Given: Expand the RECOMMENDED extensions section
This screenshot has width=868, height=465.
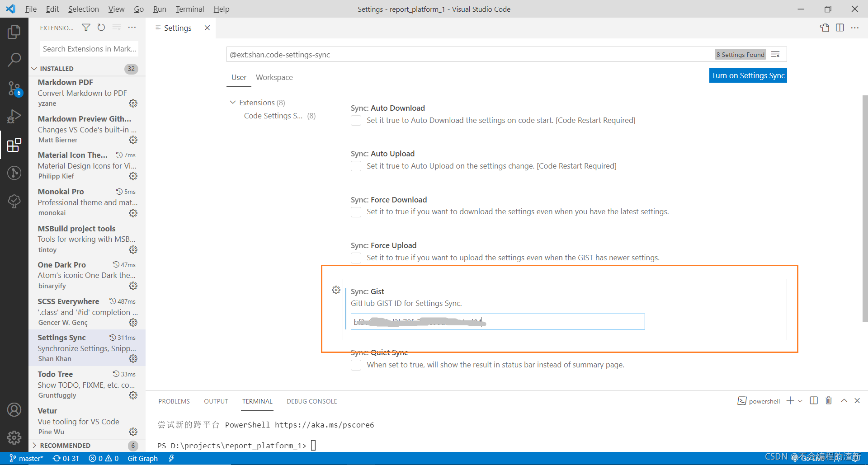Looking at the screenshot, I should (87, 446).
